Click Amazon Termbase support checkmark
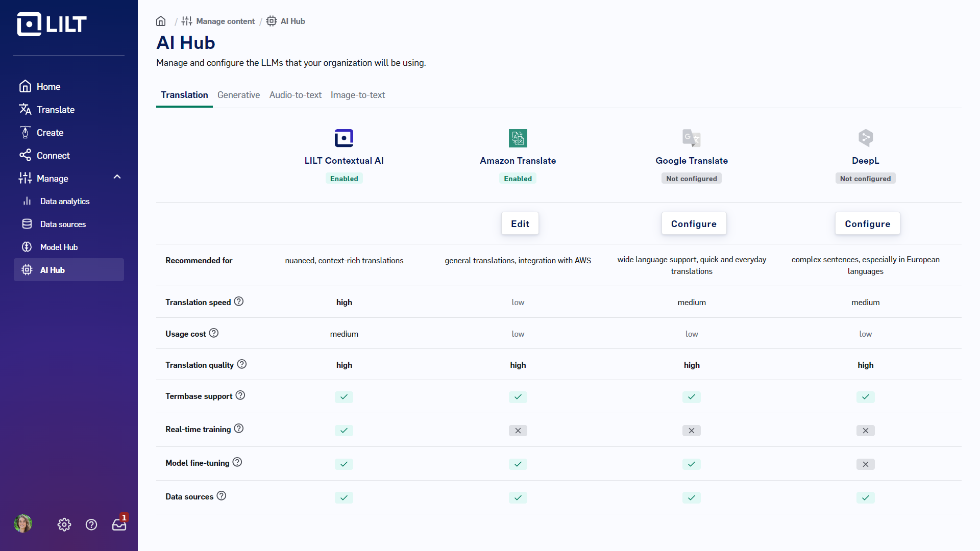The image size is (980, 551). [x=518, y=397]
